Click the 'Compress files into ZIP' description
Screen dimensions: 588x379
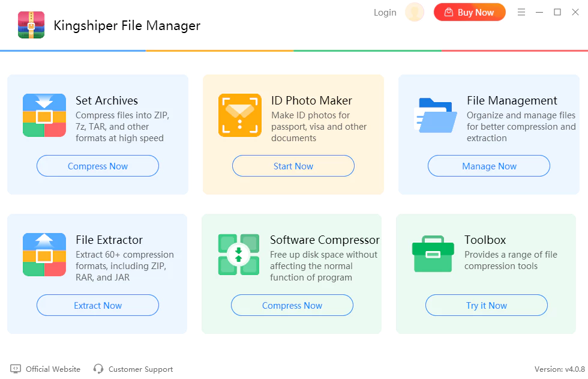click(x=122, y=127)
